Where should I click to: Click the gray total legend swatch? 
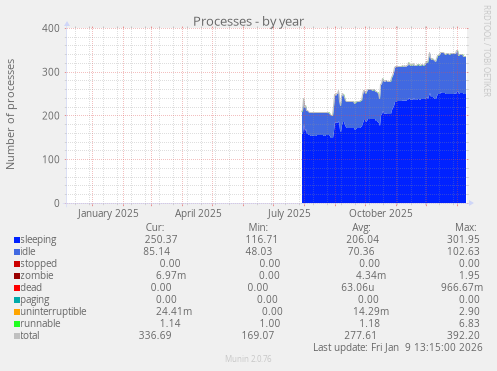pyautogui.click(x=17, y=336)
